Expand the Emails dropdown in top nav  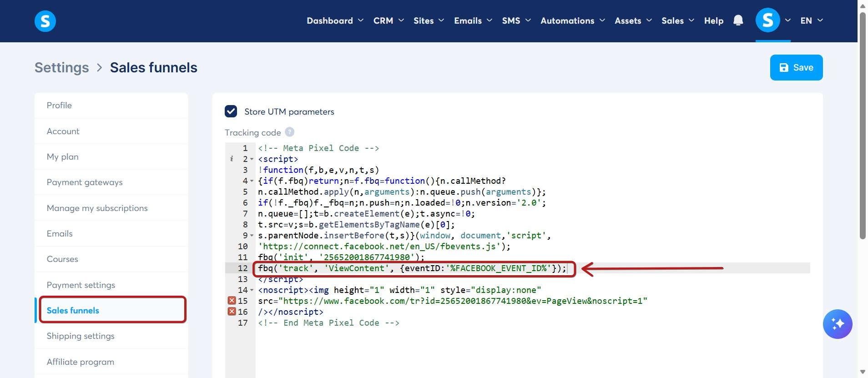pos(473,20)
